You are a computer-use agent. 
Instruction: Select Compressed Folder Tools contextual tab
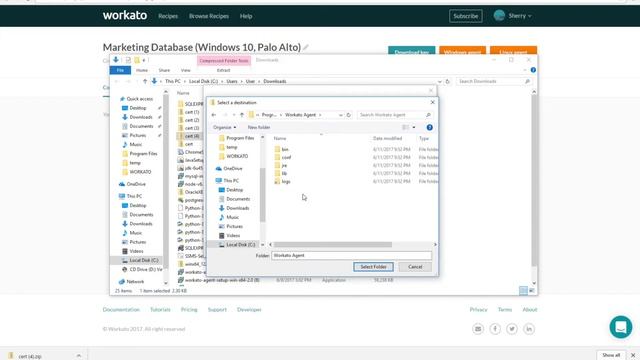pos(224,60)
